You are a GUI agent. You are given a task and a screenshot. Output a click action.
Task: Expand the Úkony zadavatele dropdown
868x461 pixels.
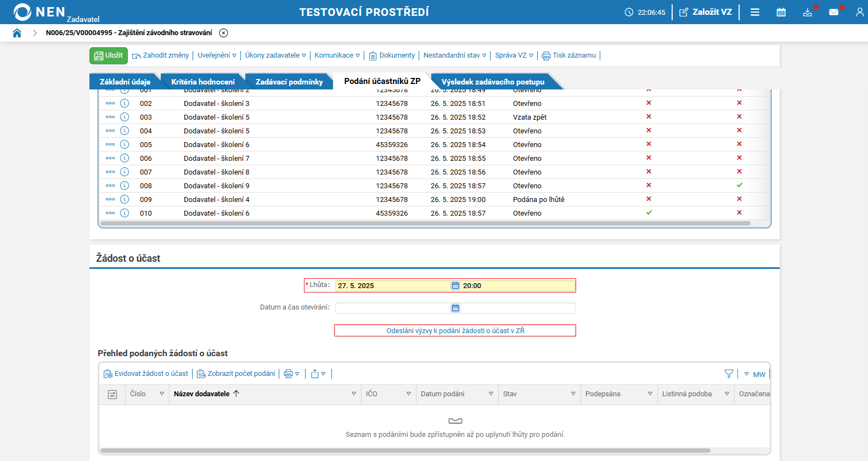(275, 55)
